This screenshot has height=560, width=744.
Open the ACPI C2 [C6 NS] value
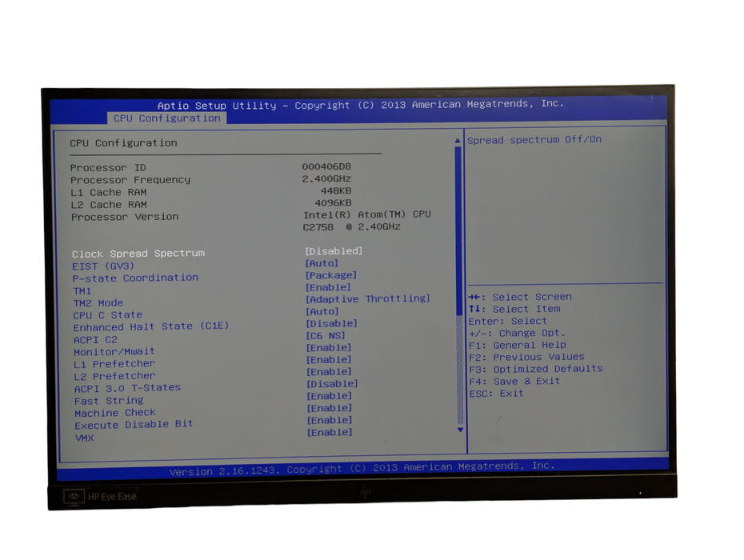pos(325,335)
